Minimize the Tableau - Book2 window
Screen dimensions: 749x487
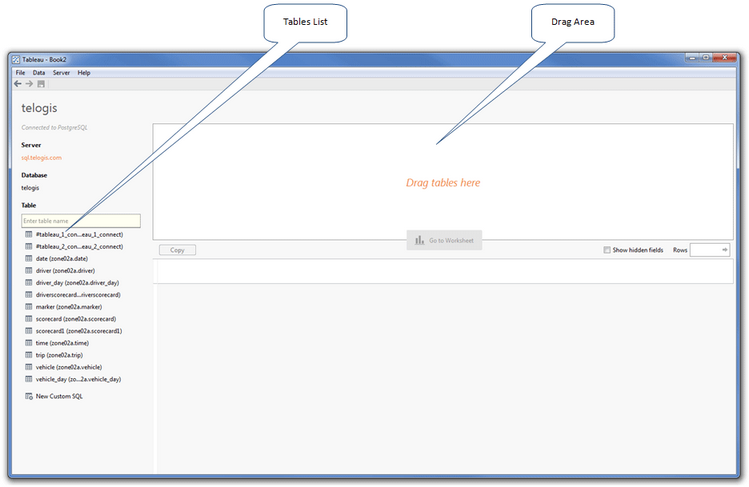[x=692, y=57]
